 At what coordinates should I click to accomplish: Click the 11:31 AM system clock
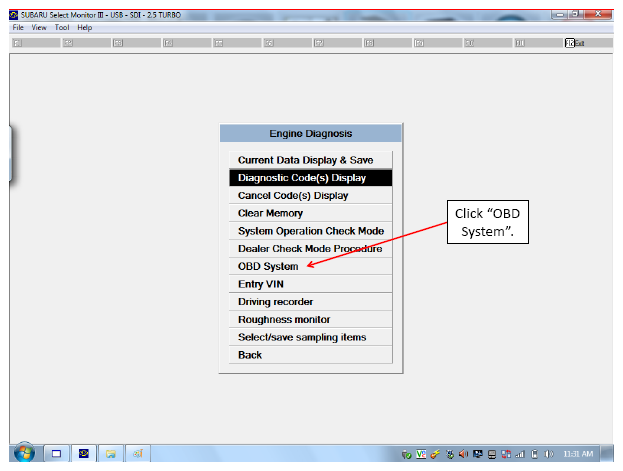[x=578, y=454]
